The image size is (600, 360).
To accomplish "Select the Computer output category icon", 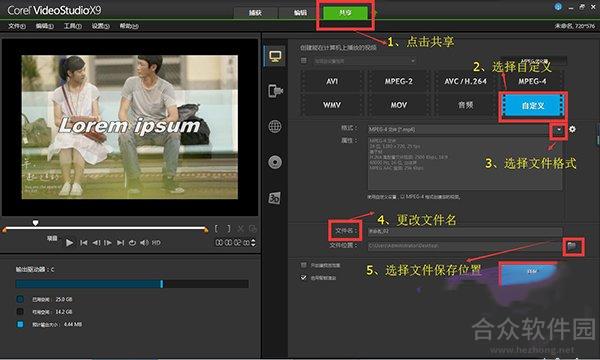I will tap(275, 57).
